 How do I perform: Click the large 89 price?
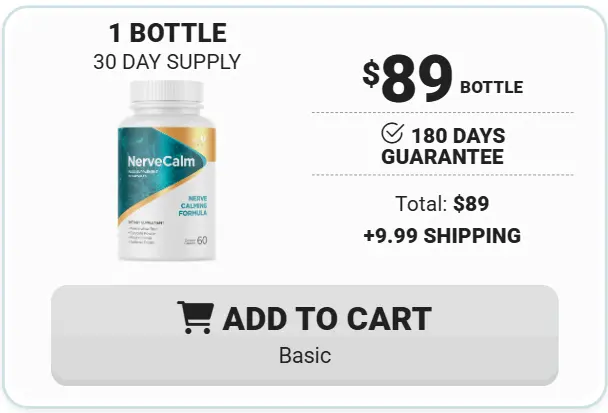click(417, 79)
